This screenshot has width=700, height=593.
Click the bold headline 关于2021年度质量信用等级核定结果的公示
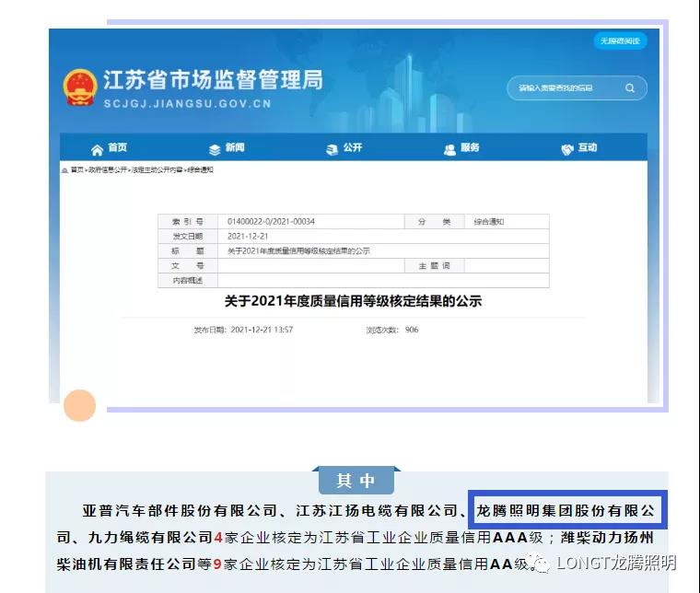click(x=353, y=301)
